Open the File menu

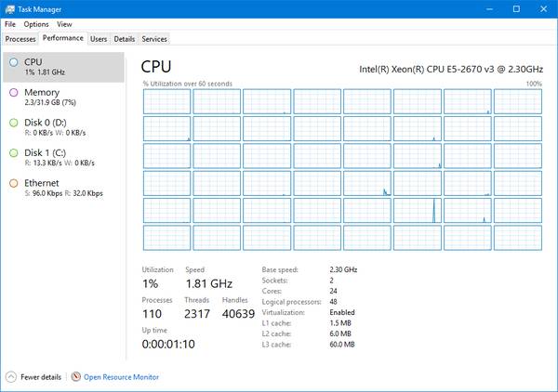(10, 24)
